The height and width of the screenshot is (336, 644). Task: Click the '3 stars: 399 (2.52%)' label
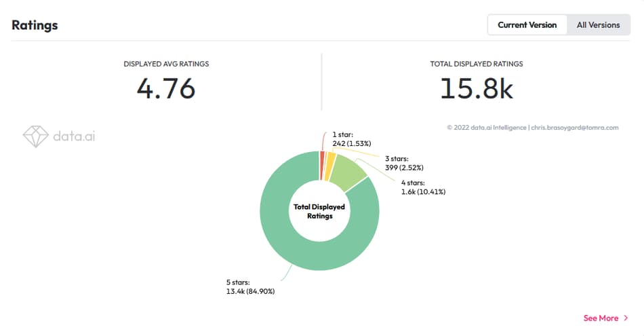tap(404, 164)
